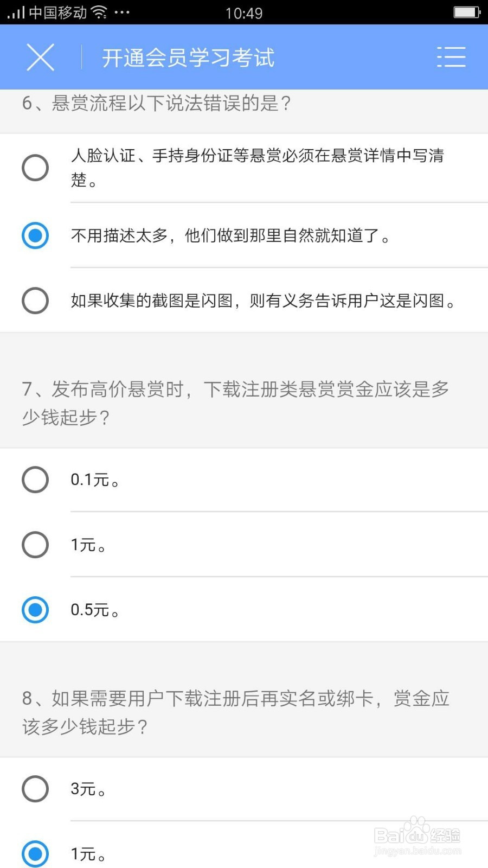488x868 pixels.
Task: Select radio for 不用描述太多 option
Action: (x=35, y=235)
